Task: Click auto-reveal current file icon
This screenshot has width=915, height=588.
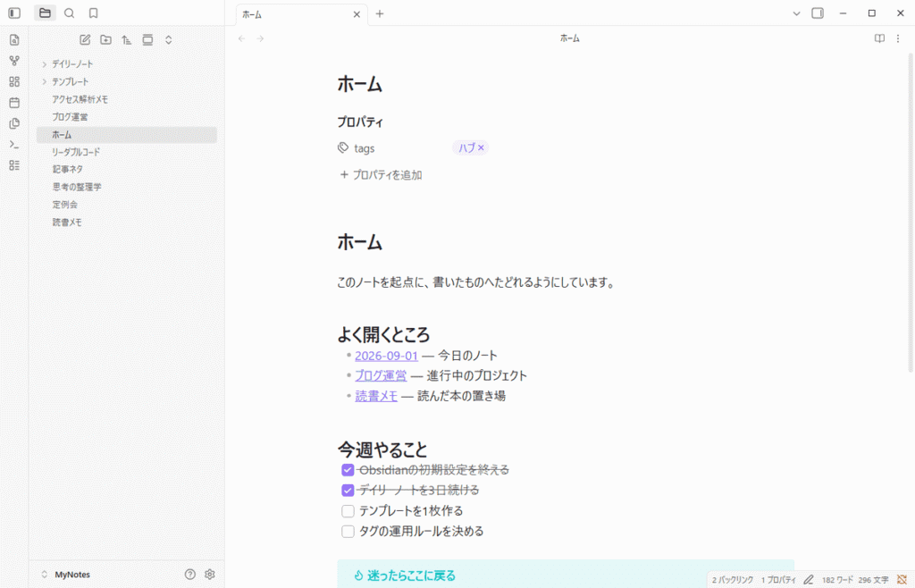Action: click(147, 39)
